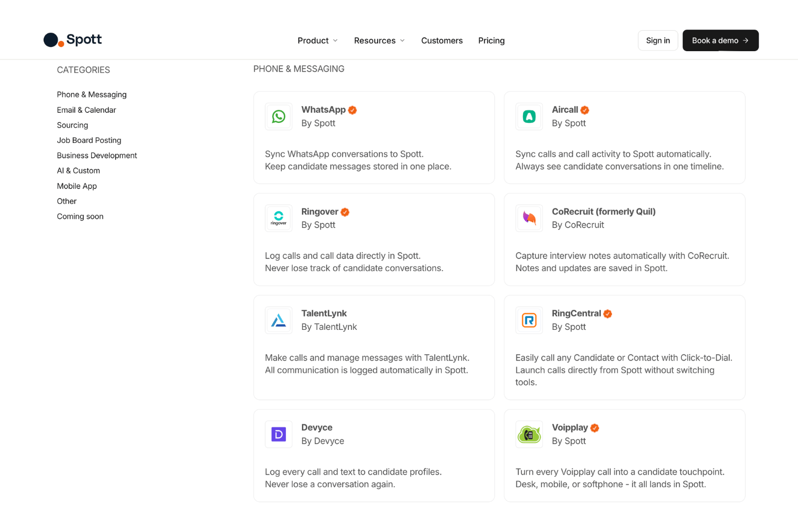Click the WhatsApp integration logo icon
The image size is (798, 532).
coord(279,116)
